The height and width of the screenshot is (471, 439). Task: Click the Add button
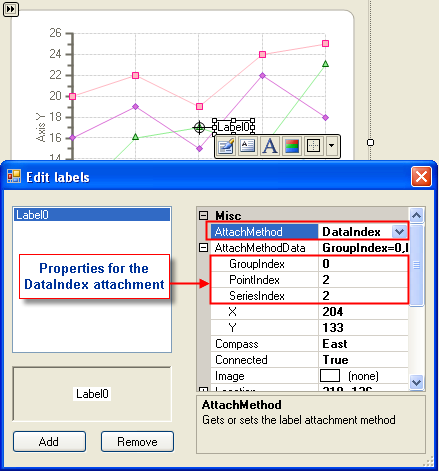(49, 442)
